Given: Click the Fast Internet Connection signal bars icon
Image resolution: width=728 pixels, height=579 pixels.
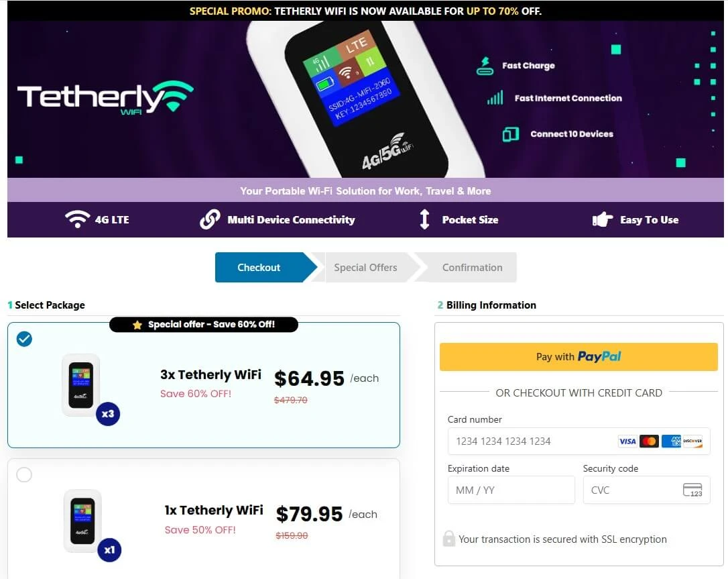Looking at the screenshot, I should point(495,98).
